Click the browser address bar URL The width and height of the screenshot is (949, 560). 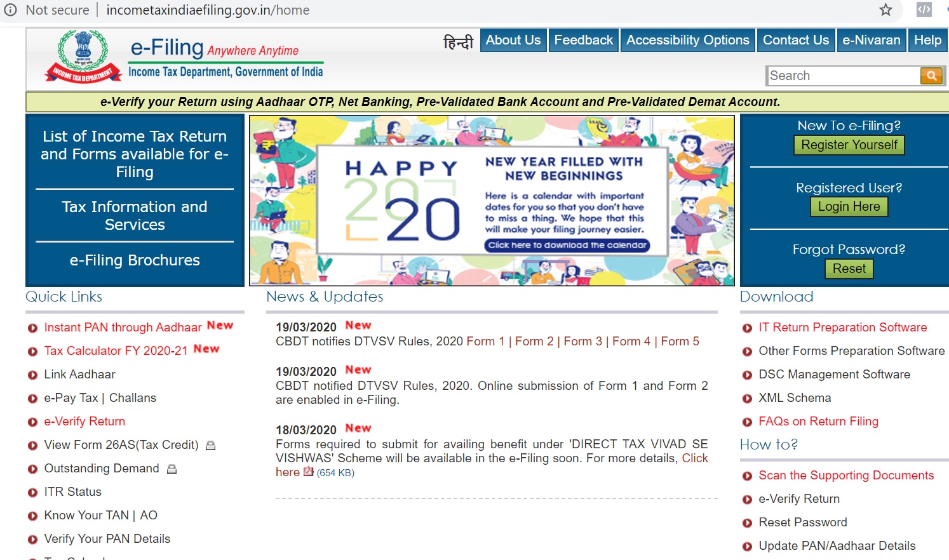pyautogui.click(x=208, y=10)
